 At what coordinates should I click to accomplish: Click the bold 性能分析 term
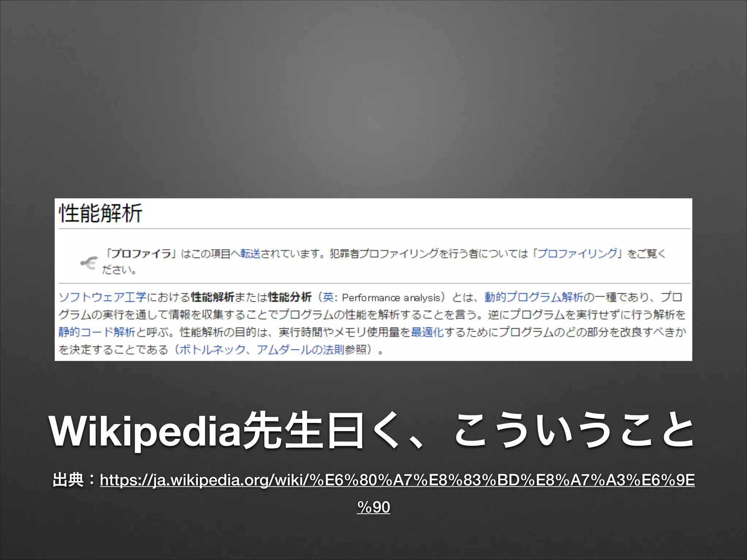click(290, 297)
